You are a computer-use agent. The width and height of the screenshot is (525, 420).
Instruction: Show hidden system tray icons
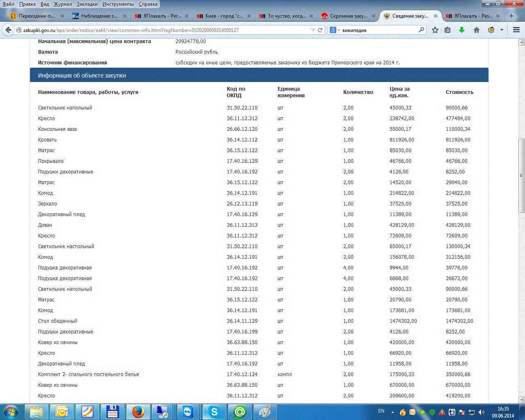coord(393,412)
